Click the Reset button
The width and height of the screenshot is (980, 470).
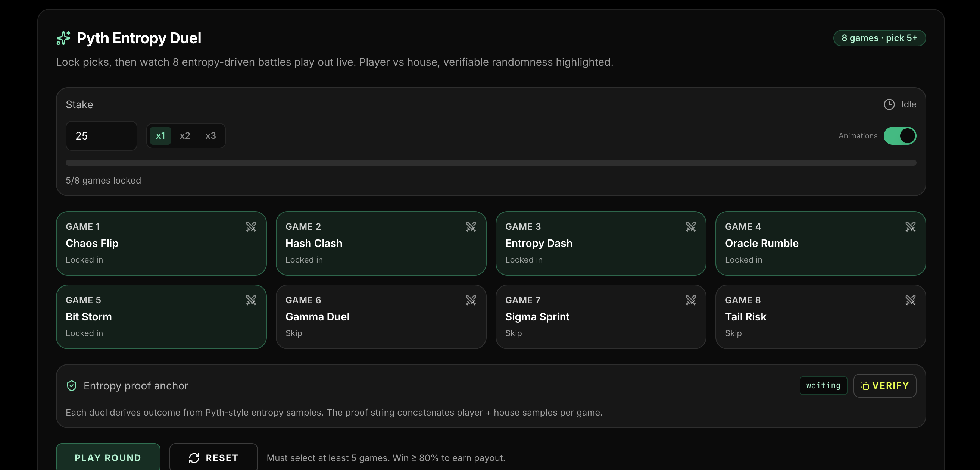(213, 457)
